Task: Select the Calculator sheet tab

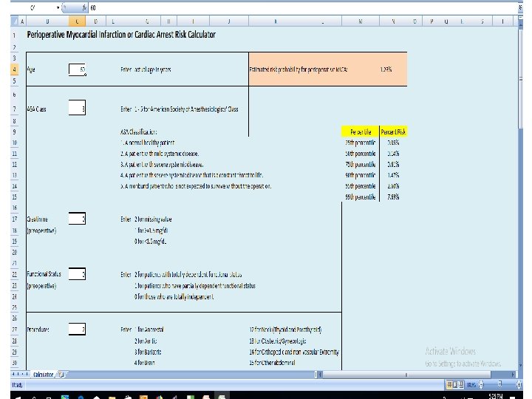Action: (x=44, y=375)
